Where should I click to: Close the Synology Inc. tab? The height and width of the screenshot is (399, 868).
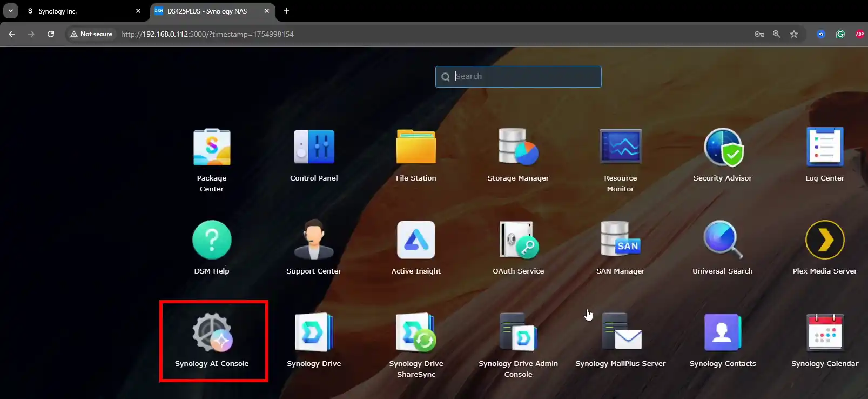(x=138, y=11)
